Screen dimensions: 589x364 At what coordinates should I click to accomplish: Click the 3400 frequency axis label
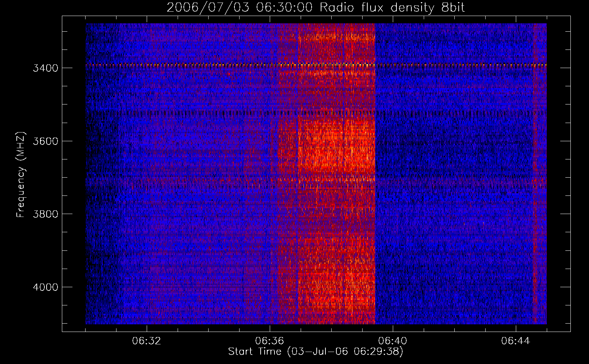pos(46,68)
